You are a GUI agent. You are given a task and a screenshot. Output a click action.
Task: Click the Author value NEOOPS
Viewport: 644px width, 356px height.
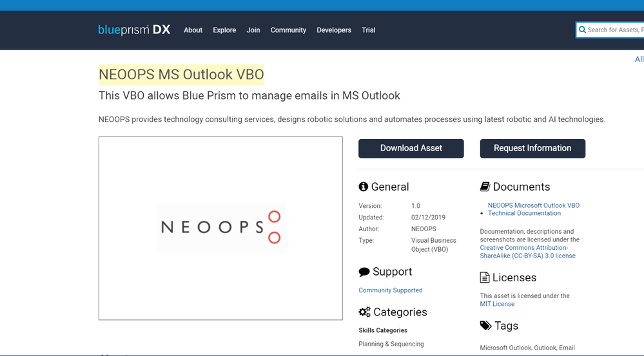[x=424, y=229]
